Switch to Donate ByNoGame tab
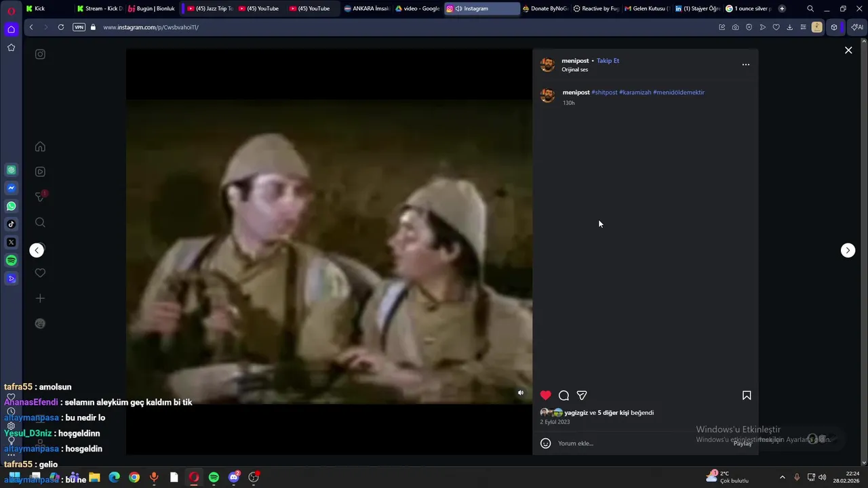The width and height of the screenshot is (868, 488). (545, 9)
